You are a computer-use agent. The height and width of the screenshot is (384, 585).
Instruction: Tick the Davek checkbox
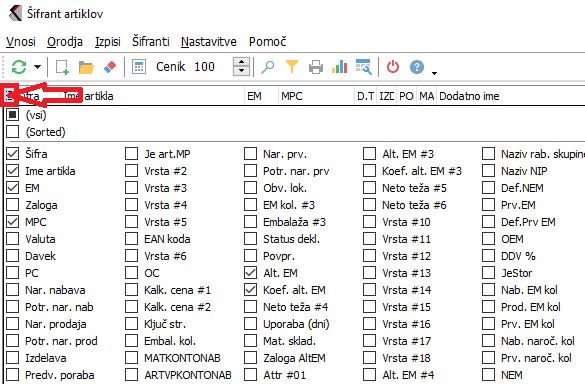(x=13, y=256)
